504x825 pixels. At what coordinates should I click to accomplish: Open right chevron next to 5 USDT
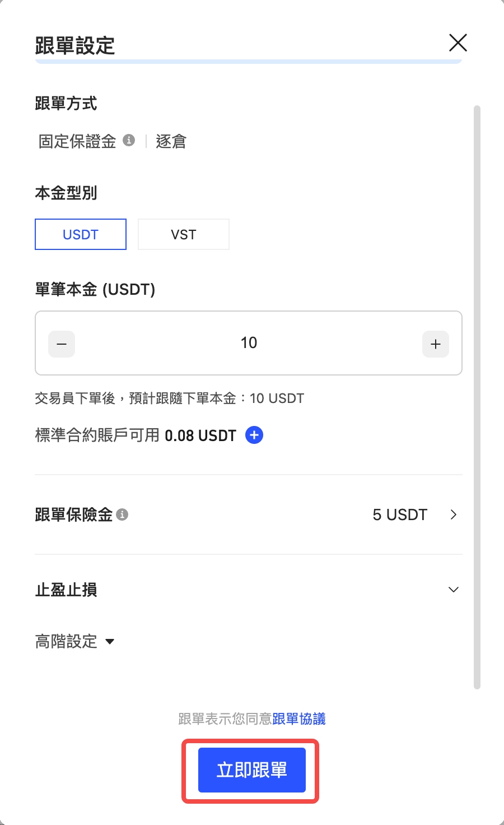454,515
